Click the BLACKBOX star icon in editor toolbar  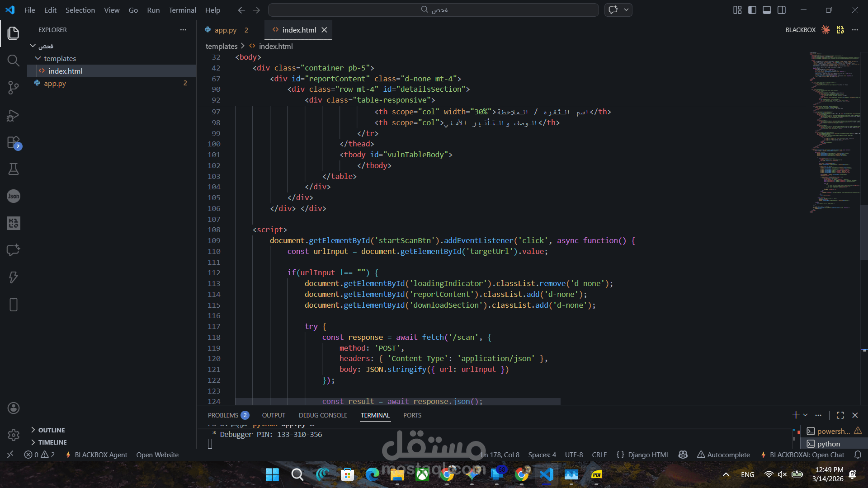coord(826,30)
